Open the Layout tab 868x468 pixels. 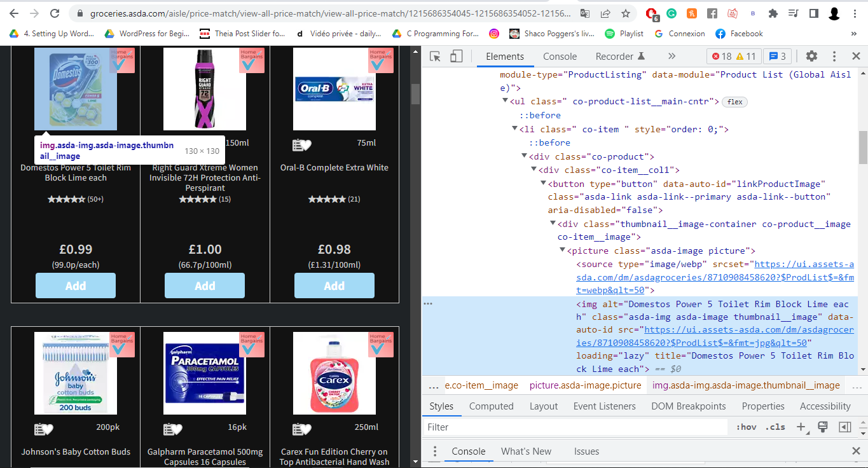point(544,406)
